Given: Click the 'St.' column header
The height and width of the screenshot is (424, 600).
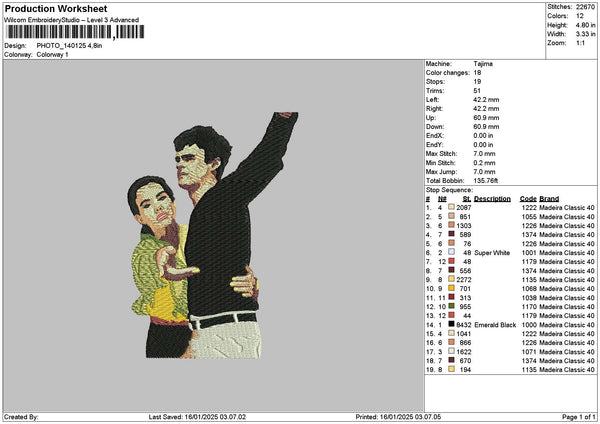Looking at the screenshot, I should 466,199.
